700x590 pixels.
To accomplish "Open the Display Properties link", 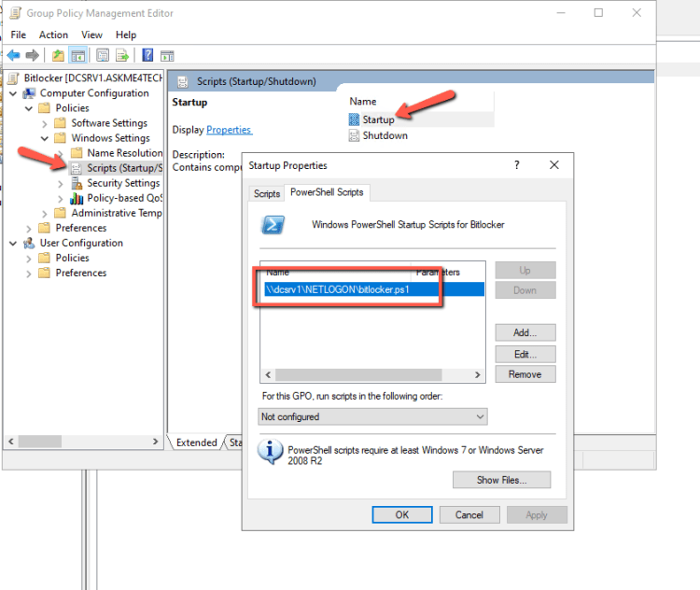I will [x=229, y=130].
